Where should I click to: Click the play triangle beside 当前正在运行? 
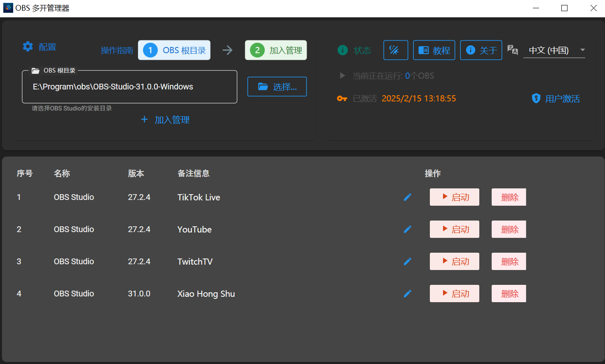pos(342,75)
